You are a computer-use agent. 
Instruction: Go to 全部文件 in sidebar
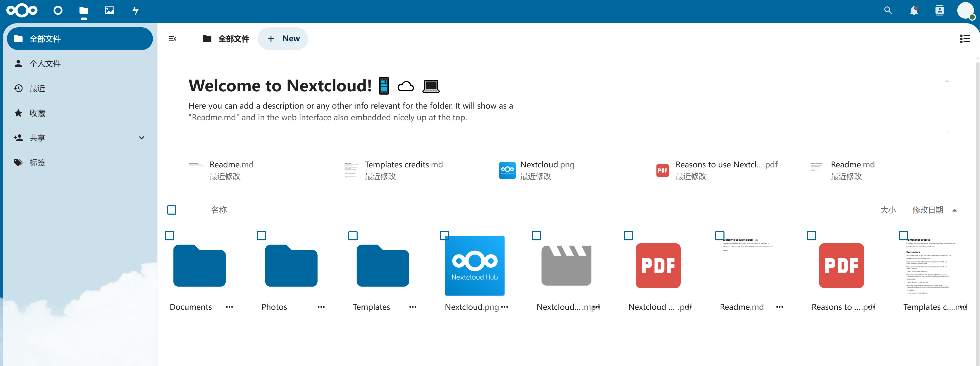pos(80,38)
